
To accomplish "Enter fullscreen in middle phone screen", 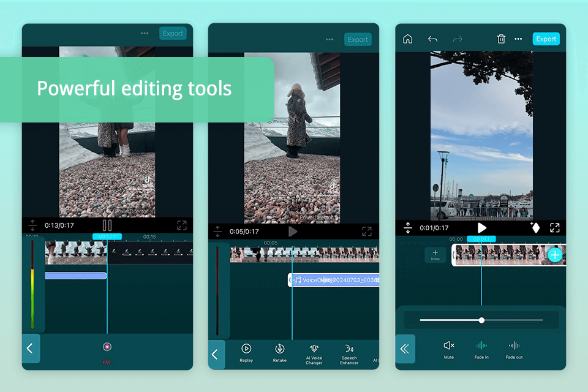I will tap(367, 232).
